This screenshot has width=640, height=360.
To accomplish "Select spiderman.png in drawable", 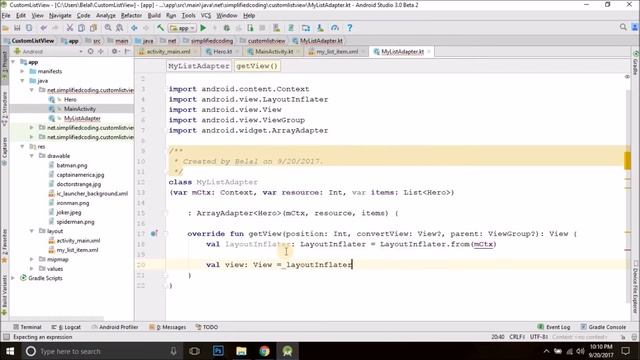I will tap(76, 222).
